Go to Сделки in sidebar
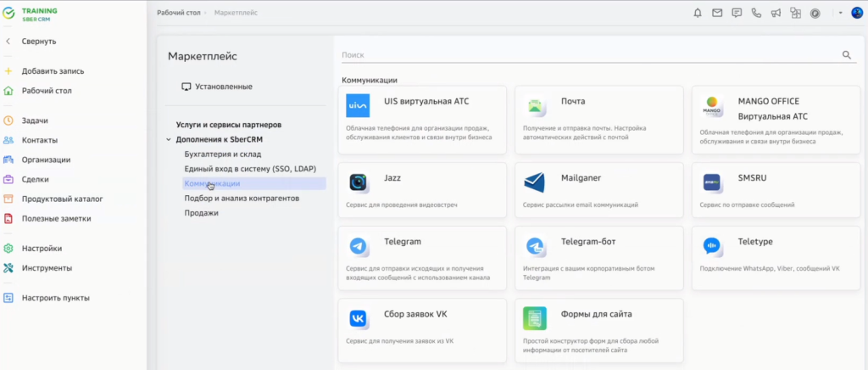This screenshot has width=868, height=370. [35, 179]
